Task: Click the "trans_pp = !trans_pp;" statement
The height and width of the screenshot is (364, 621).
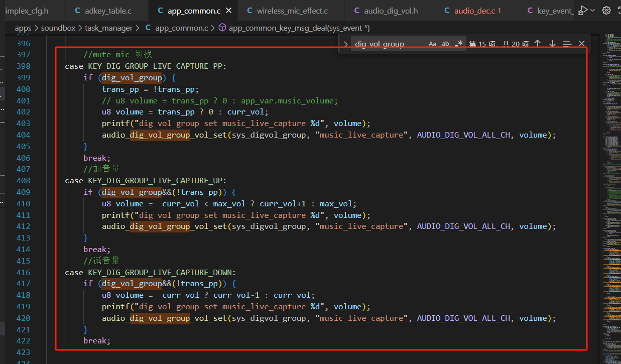Action: [x=151, y=89]
